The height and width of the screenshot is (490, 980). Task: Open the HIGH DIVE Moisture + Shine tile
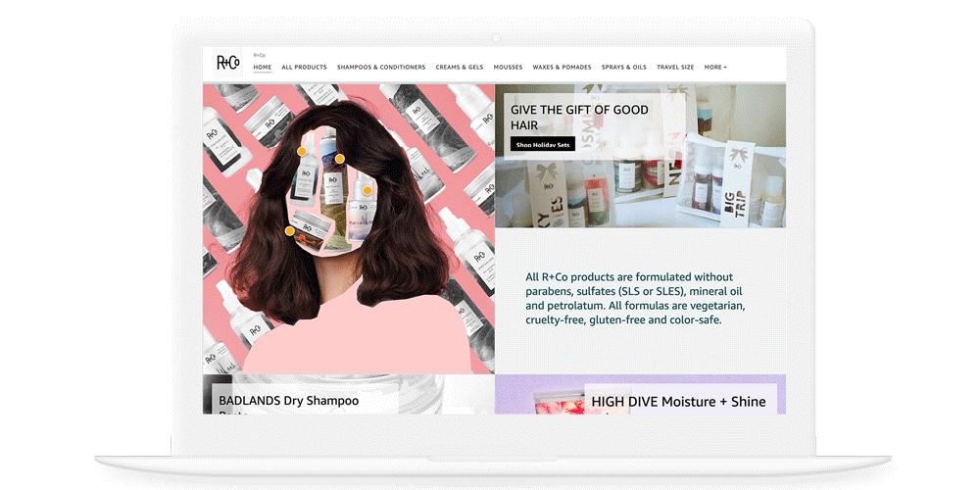point(678,402)
